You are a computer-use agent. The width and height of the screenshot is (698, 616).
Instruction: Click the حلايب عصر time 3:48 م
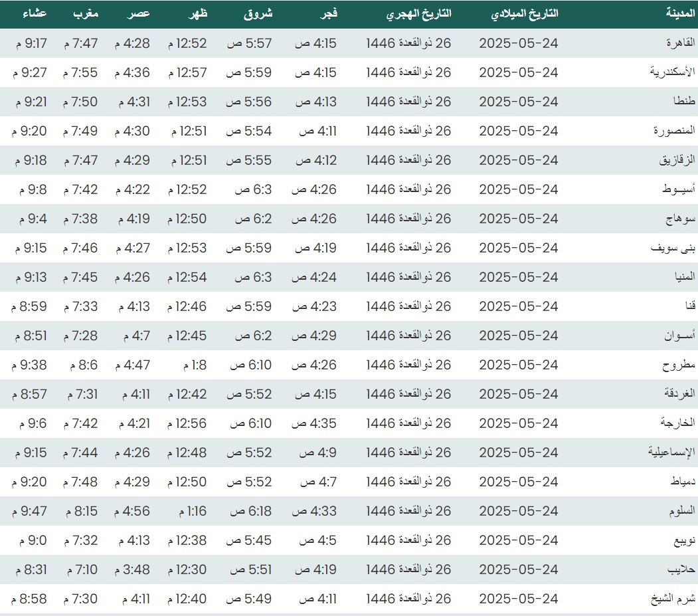136,569
